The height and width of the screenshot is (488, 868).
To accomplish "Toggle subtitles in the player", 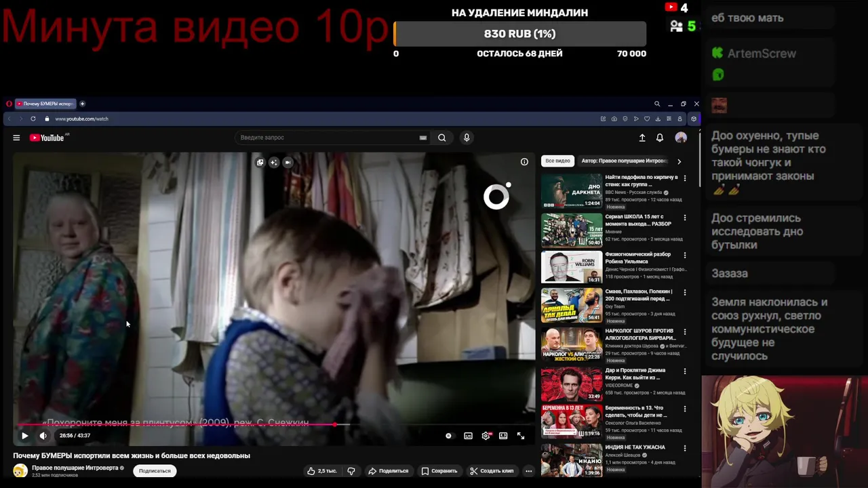I will [x=468, y=436].
